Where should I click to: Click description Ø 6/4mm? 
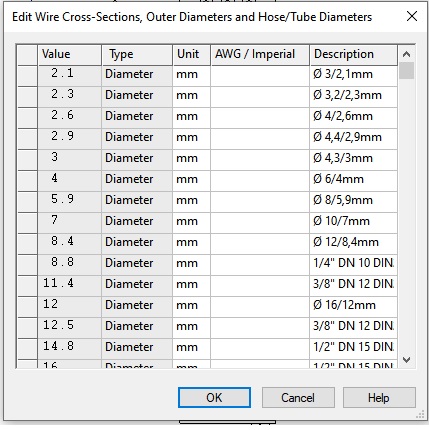[354, 181]
